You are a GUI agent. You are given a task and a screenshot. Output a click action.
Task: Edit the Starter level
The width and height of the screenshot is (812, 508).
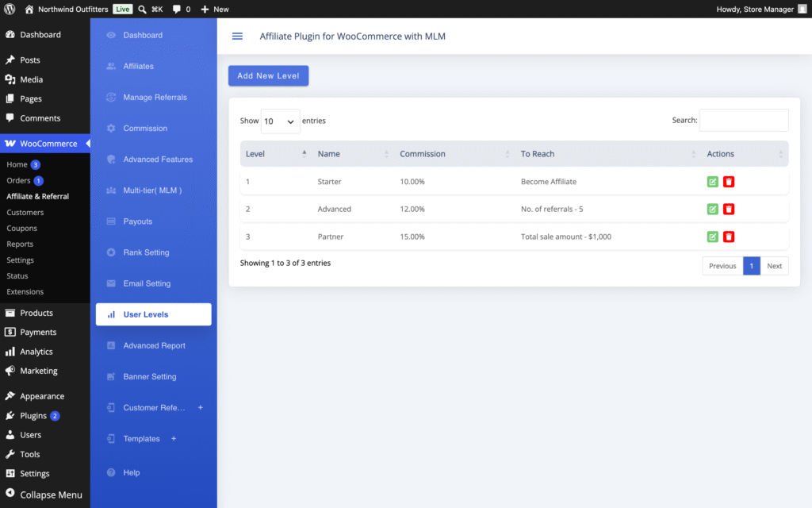[x=713, y=182]
